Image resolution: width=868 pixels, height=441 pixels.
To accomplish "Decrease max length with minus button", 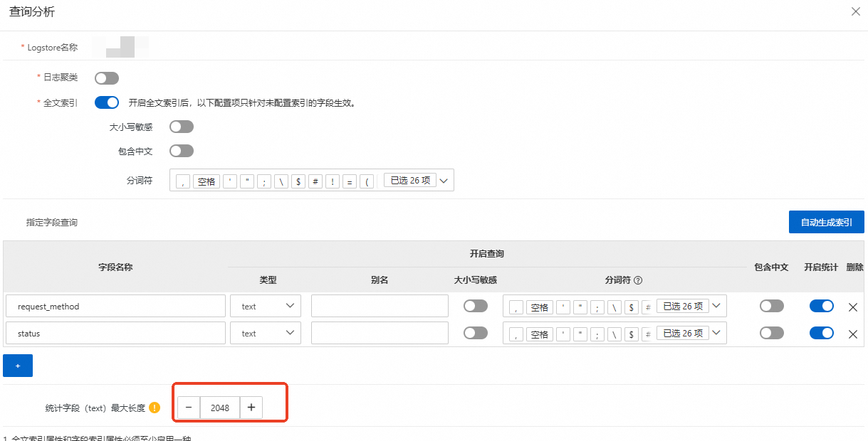I will [189, 408].
